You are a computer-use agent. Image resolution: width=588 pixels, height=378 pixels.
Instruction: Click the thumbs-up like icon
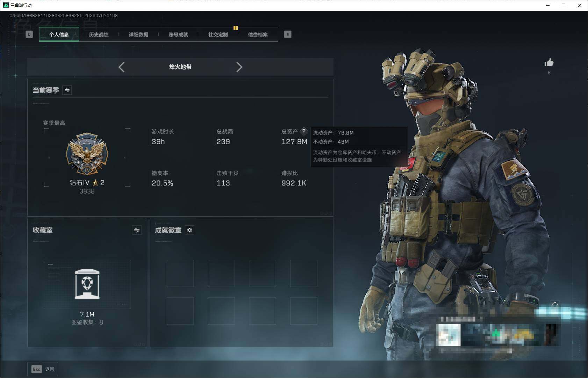click(549, 63)
